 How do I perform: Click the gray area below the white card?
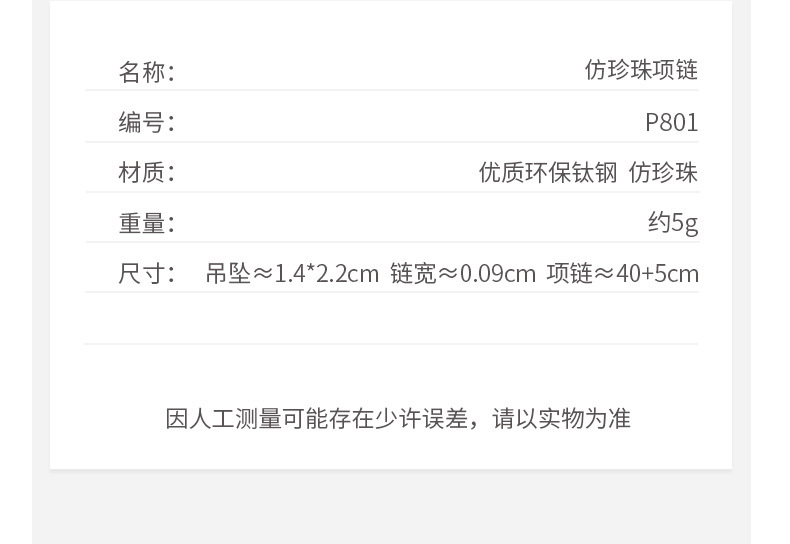click(391, 508)
